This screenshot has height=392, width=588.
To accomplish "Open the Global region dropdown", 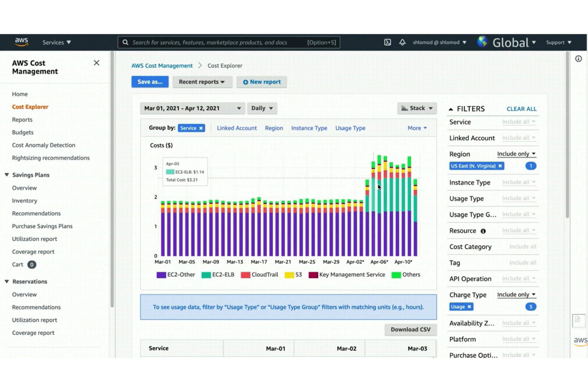I will click(x=514, y=42).
